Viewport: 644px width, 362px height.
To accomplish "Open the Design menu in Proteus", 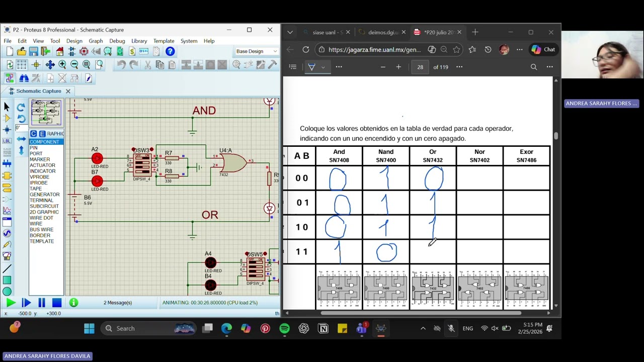I will tap(74, 41).
